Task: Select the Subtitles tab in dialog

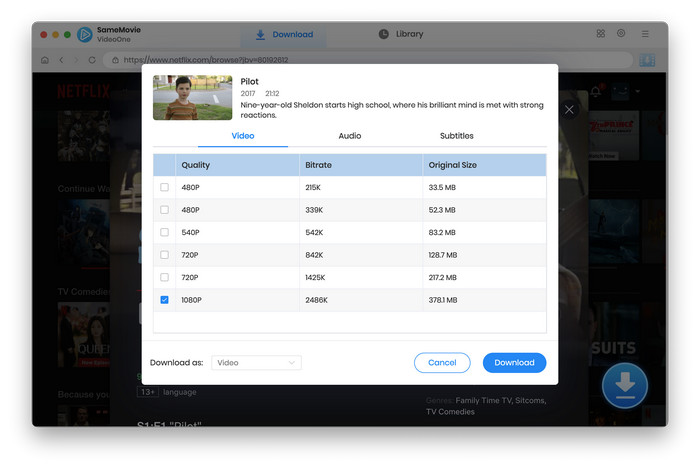Action: 456,136
